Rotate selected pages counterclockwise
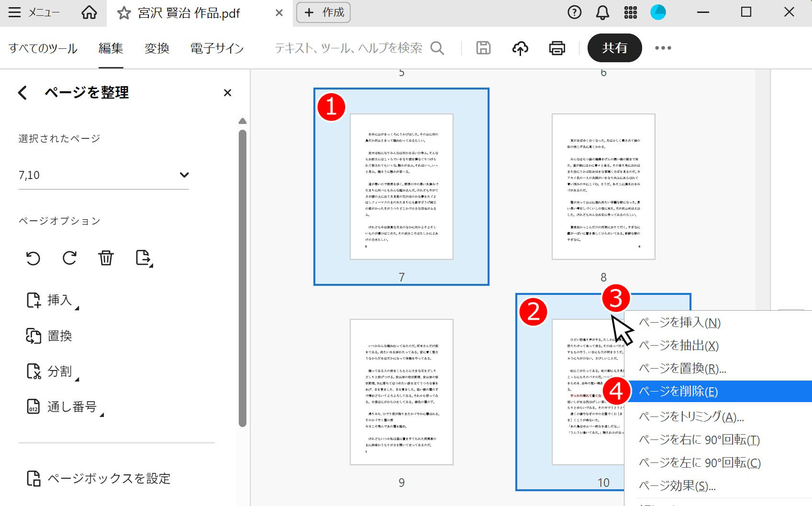Screen dimensions: 812x506 tap(33, 258)
